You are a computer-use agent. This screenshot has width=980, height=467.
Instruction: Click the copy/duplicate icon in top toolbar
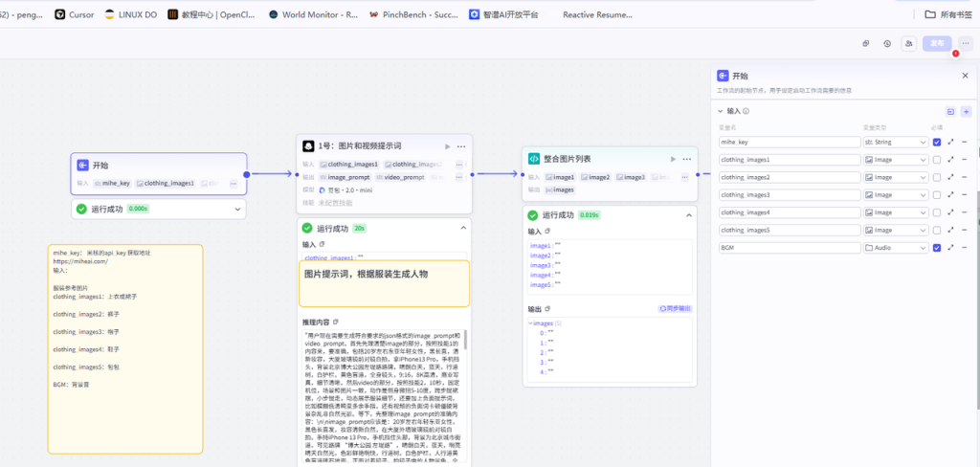coord(866,44)
